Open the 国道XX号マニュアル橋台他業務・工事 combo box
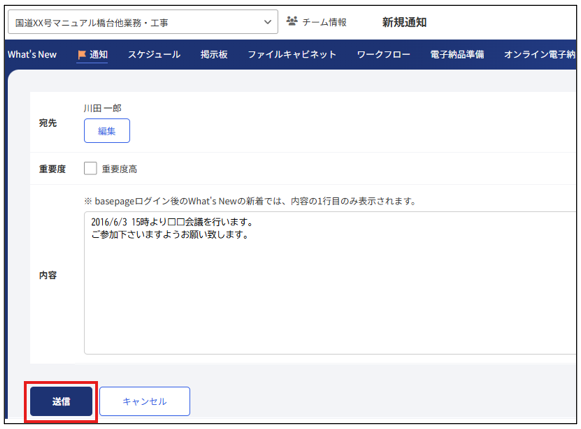Screen dimensions: 581x429 [x=143, y=22]
